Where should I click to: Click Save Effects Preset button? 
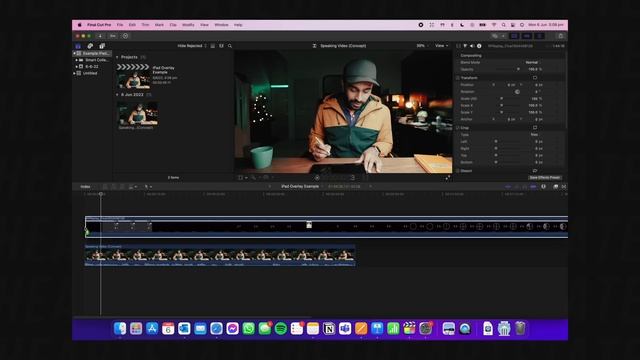tap(544, 178)
